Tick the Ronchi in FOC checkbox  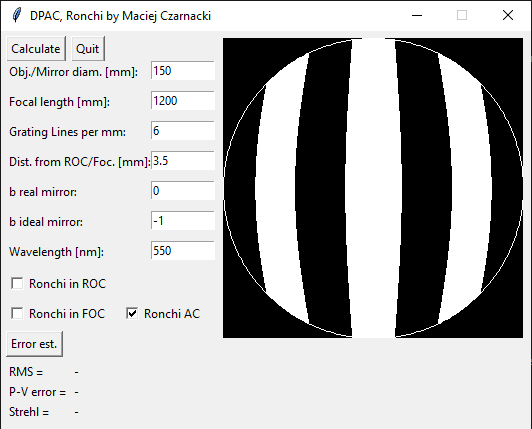click(17, 313)
